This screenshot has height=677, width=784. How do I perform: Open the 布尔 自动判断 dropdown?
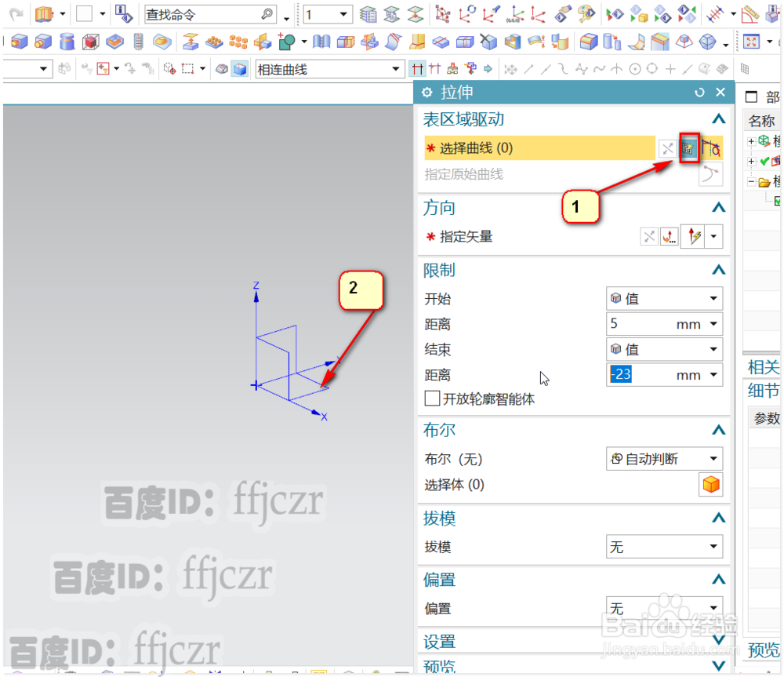(662, 459)
